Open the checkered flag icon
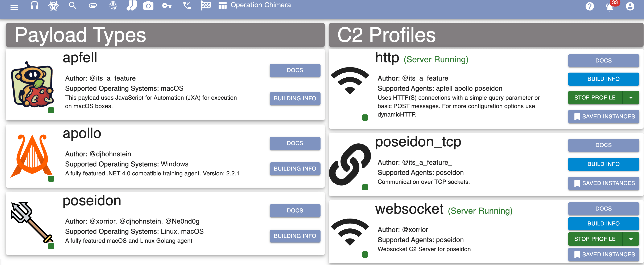Screen dimensions: 644x265 point(206,5)
